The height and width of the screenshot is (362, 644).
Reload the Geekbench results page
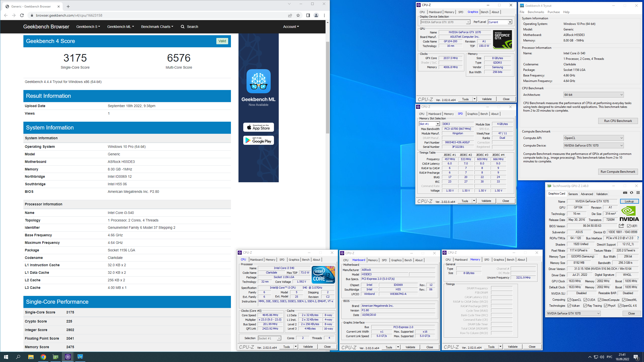(22, 15)
